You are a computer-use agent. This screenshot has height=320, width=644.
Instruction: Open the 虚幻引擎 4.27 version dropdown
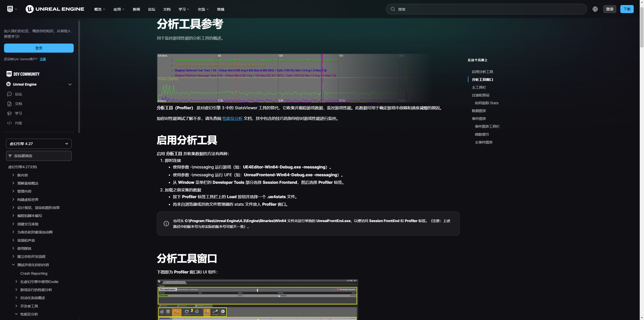pos(39,144)
